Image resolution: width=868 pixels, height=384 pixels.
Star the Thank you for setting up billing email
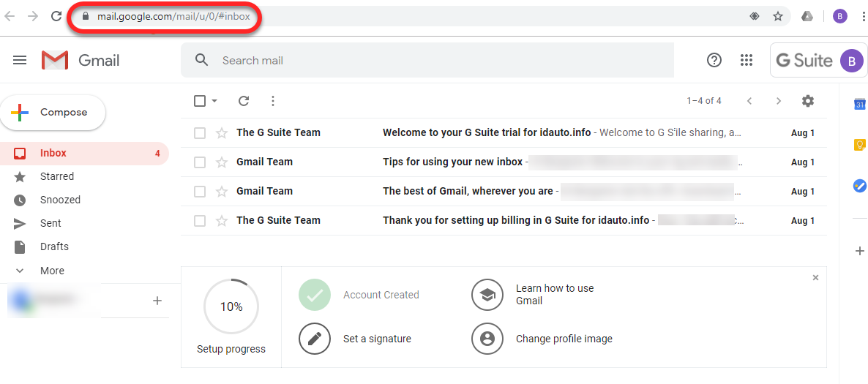[222, 221]
